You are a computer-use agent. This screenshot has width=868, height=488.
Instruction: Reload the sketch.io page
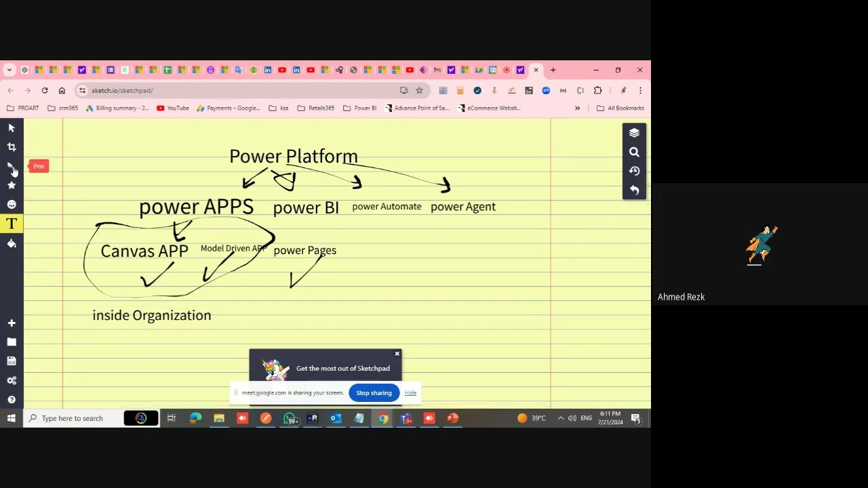point(45,90)
